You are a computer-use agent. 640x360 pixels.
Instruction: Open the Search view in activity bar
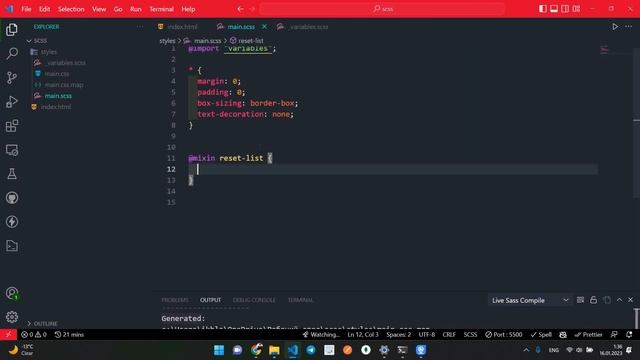tap(12, 53)
